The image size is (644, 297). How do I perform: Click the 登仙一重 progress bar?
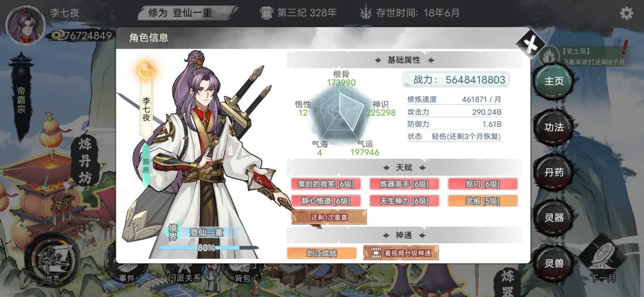pos(208,247)
